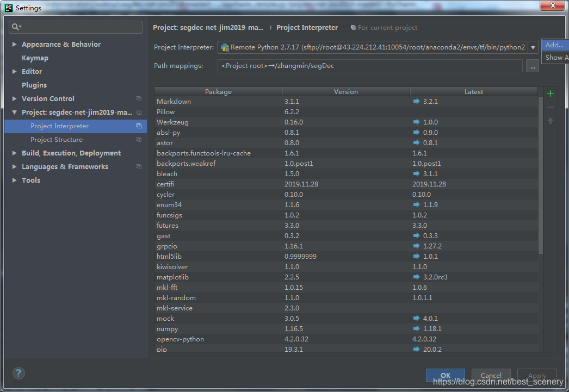Image resolution: width=569 pixels, height=392 pixels.
Task: Click version 0.9999999 of html5lib
Action: pos(300,257)
